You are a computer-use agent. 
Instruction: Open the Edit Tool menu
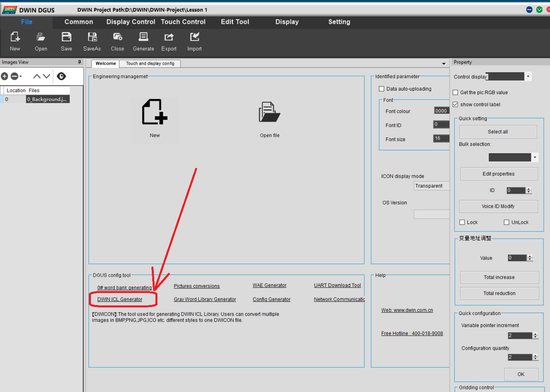(x=235, y=22)
